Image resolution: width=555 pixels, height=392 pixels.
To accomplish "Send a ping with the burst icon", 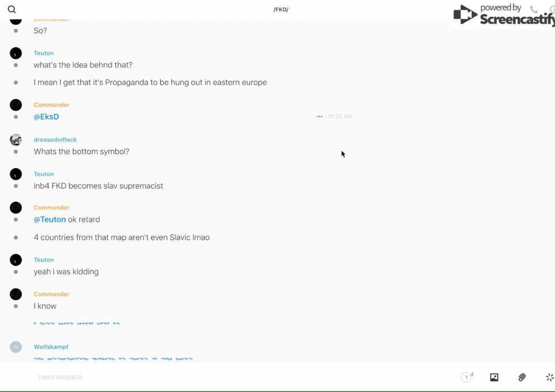I will [549, 377].
